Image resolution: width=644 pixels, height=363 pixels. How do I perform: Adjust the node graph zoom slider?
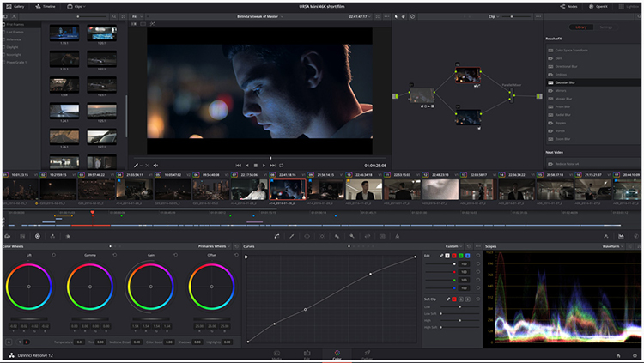point(518,17)
